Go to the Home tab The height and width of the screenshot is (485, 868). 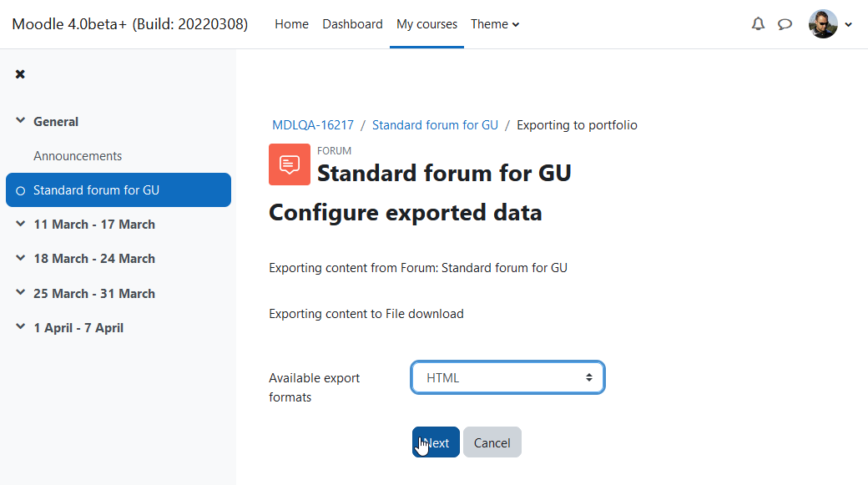(x=292, y=24)
